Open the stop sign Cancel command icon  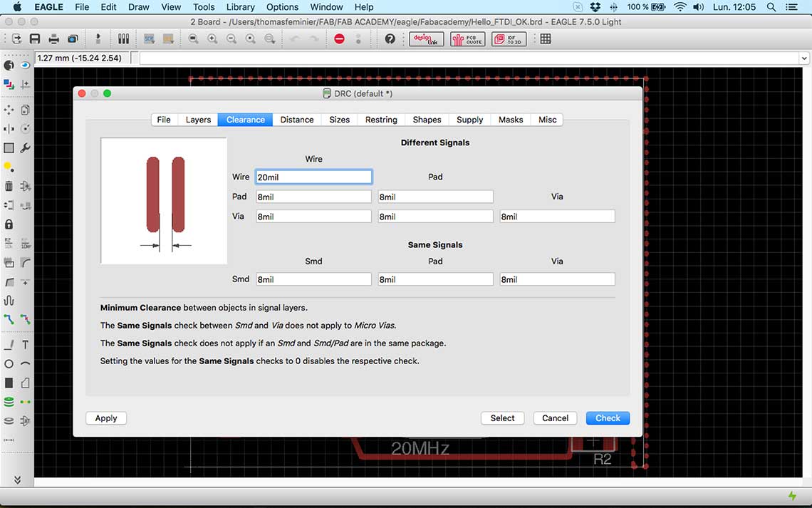click(339, 39)
